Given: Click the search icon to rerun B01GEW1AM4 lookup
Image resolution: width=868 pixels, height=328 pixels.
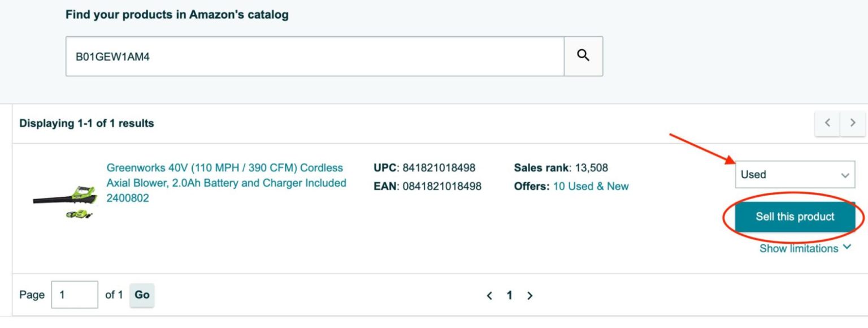Looking at the screenshot, I should click(x=583, y=55).
